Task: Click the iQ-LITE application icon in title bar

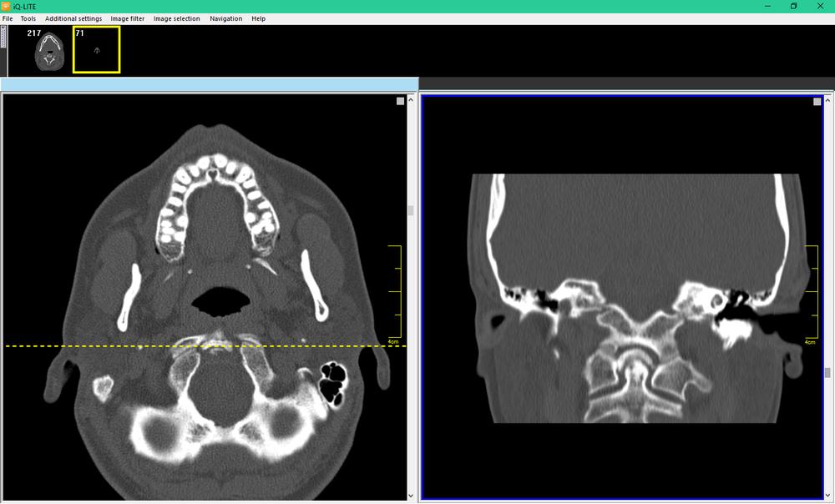Action: pos(7,6)
